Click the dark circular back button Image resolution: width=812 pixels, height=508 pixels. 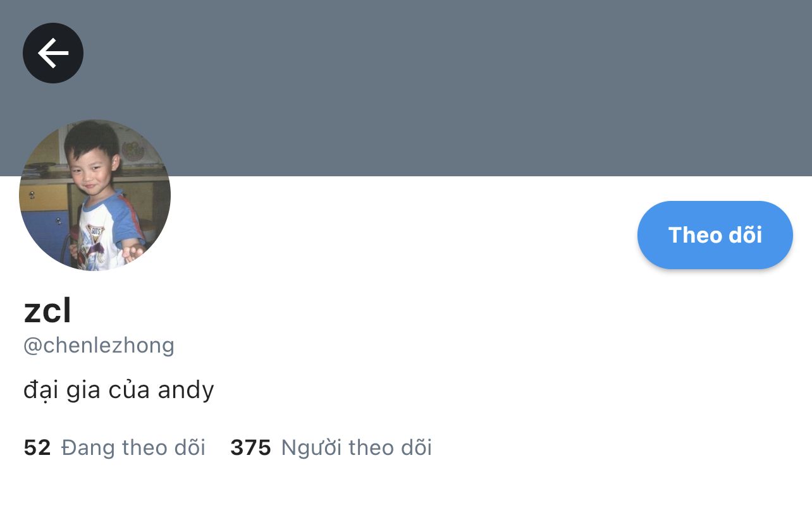point(53,53)
